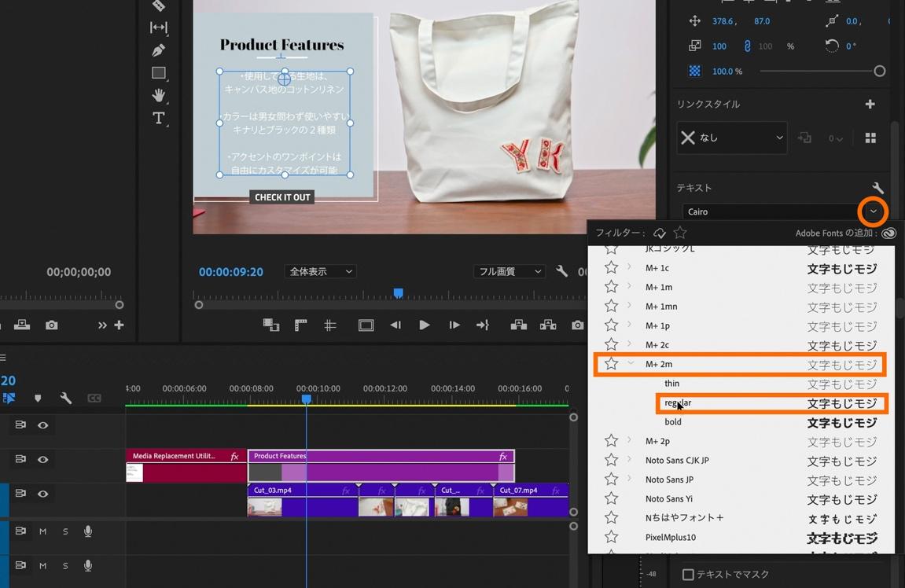905x588 pixels.
Task: Open Source monitor button editor plus
Action: tap(119, 325)
